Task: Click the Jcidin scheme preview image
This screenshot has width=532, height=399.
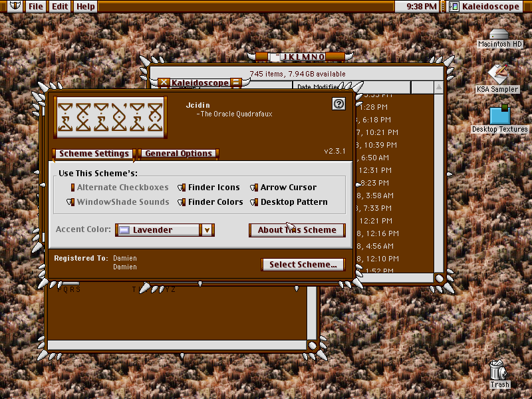Action: click(110, 117)
